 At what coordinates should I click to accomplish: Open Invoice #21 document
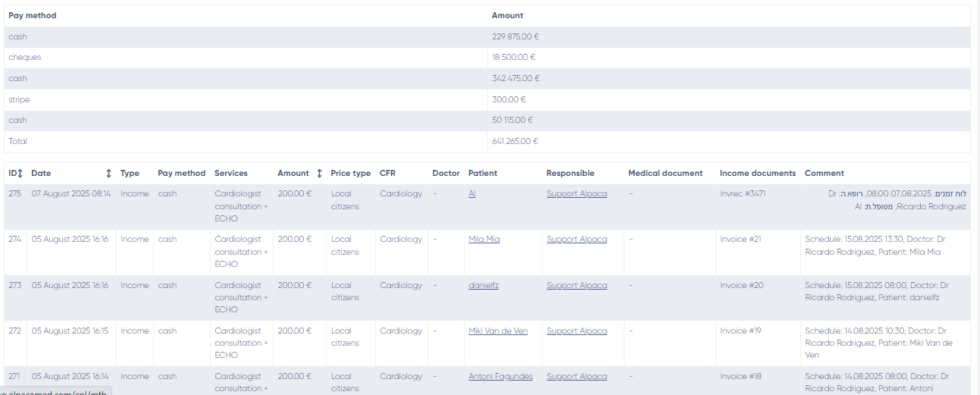click(740, 240)
